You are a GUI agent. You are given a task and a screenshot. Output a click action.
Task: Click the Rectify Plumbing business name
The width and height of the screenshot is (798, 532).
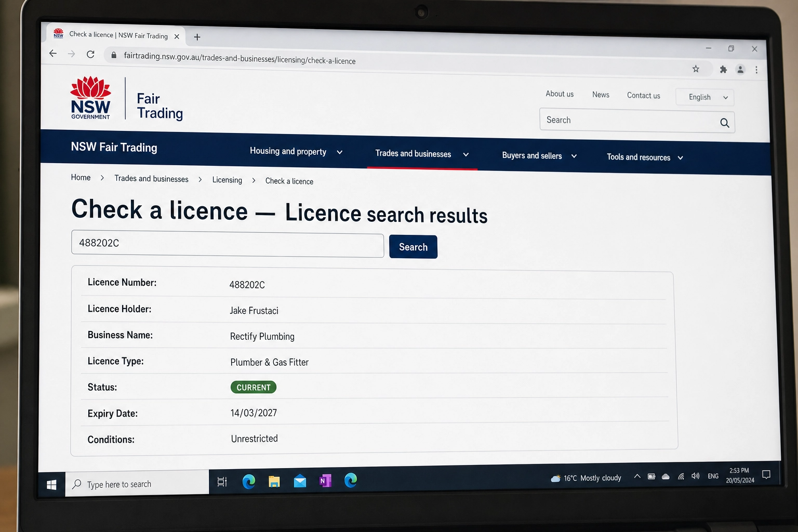pos(262,336)
